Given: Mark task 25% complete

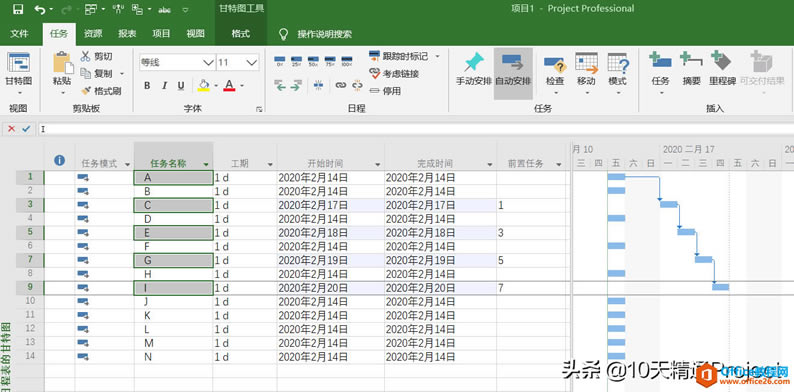Looking at the screenshot, I should [296, 61].
